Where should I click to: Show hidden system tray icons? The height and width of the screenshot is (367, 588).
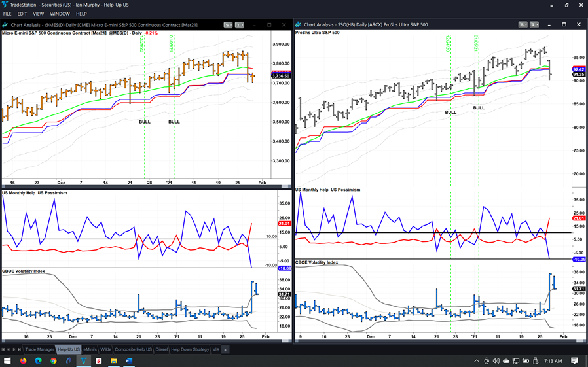pos(477,361)
